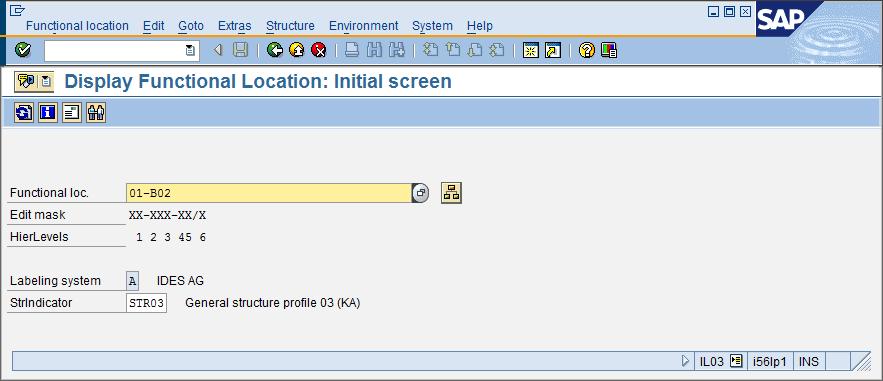883x381 pixels.
Task: Open the Extras menu
Action: [x=235, y=26]
